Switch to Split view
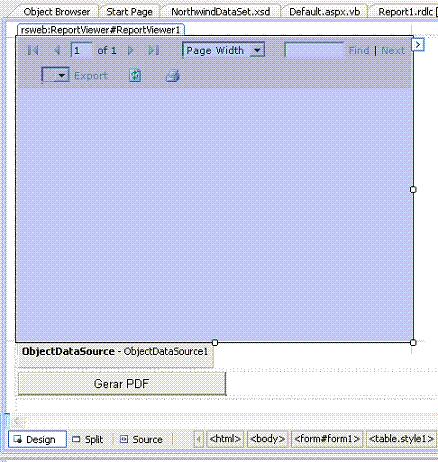Screen dimensions: 438x462 (88, 439)
